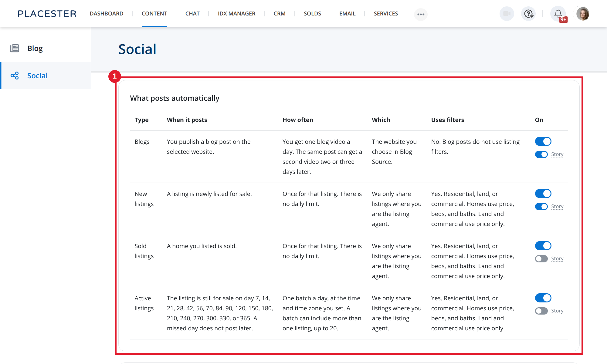Click the Blog newspaper icon in sidebar
The height and width of the screenshot is (364, 607).
(15, 48)
